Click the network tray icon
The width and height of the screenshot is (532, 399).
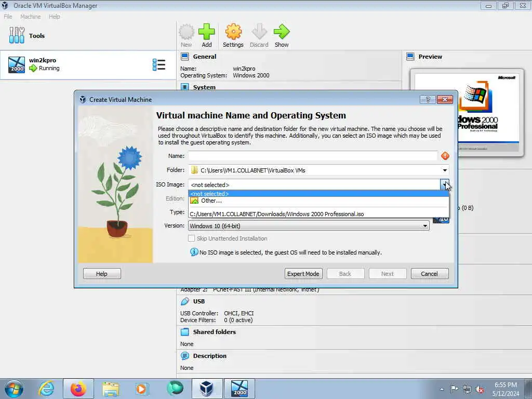pos(467,390)
